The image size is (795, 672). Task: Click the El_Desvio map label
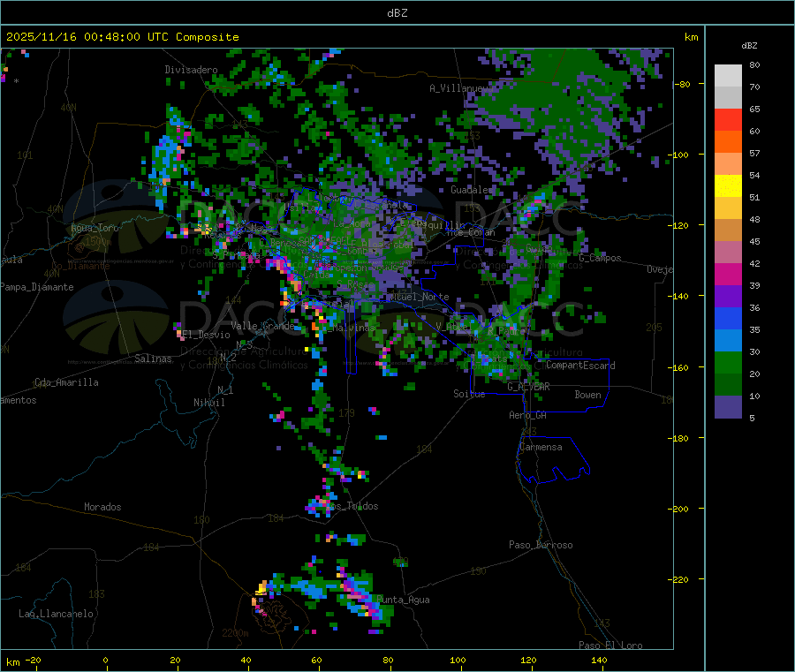pyautogui.click(x=206, y=335)
